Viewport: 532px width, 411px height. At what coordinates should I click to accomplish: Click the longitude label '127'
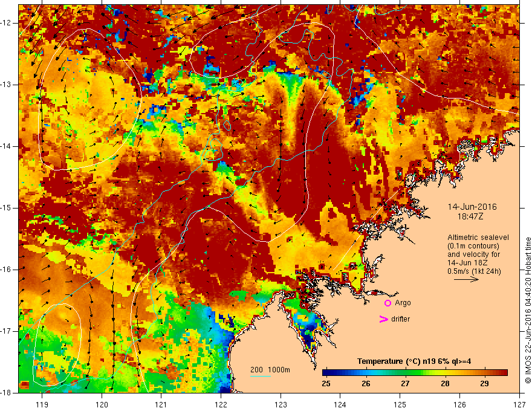(519, 404)
